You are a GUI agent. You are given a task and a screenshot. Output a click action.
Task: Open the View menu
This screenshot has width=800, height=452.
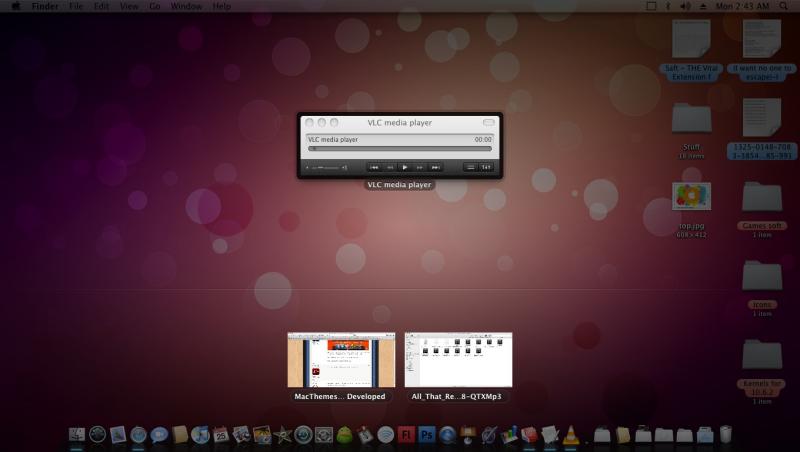point(129,6)
